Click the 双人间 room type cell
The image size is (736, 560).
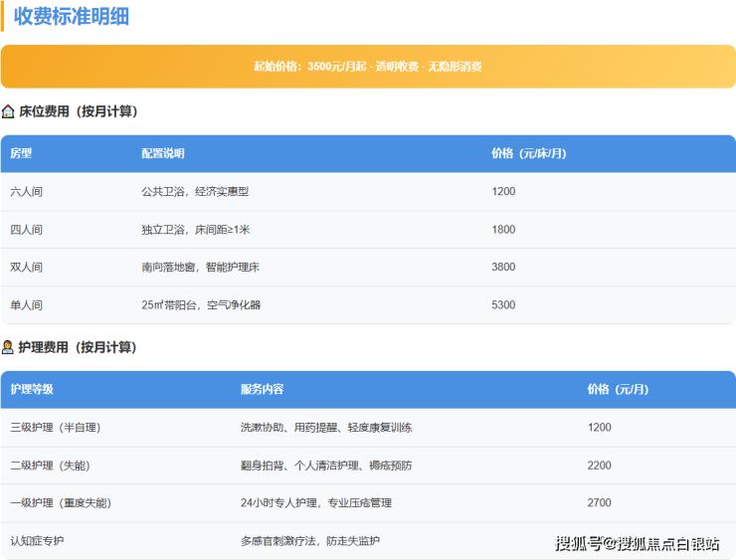coord(27,268)
